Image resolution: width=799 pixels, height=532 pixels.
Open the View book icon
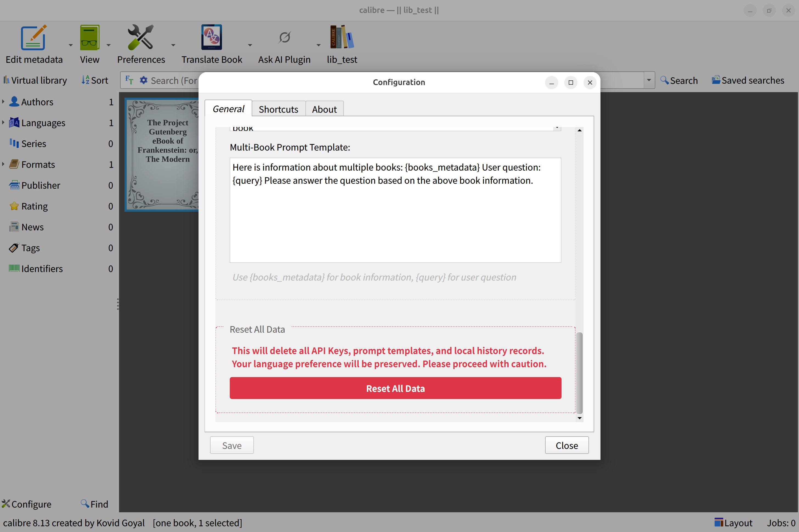click(90, 38)
